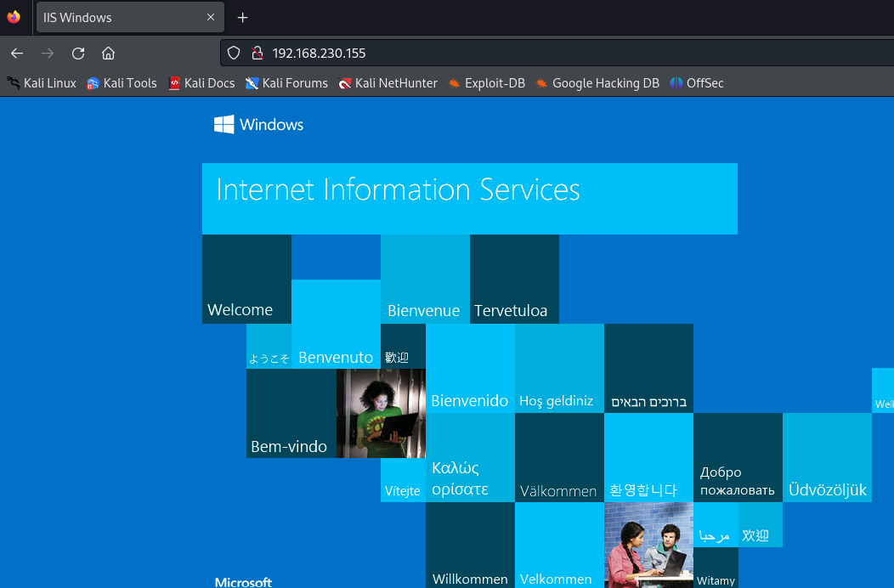This screenshot has height=588, width=894.
Task: Click the مرحبا tile
Action: (x=716, y=524)
